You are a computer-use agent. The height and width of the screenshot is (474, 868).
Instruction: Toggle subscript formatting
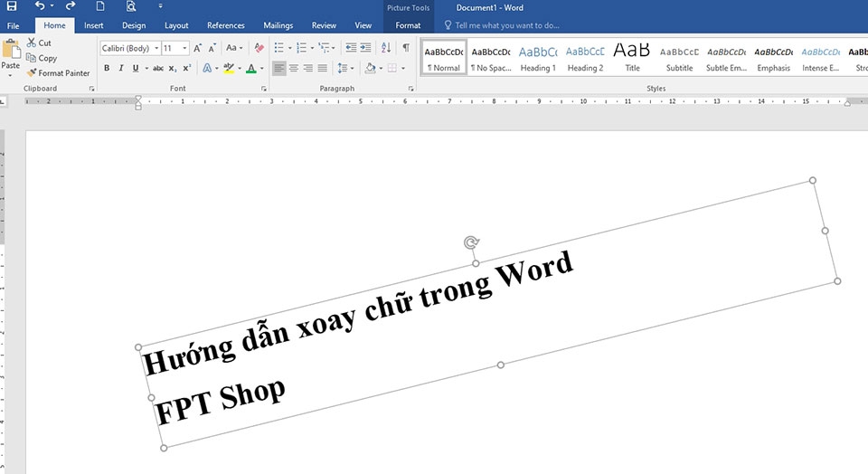172,68
